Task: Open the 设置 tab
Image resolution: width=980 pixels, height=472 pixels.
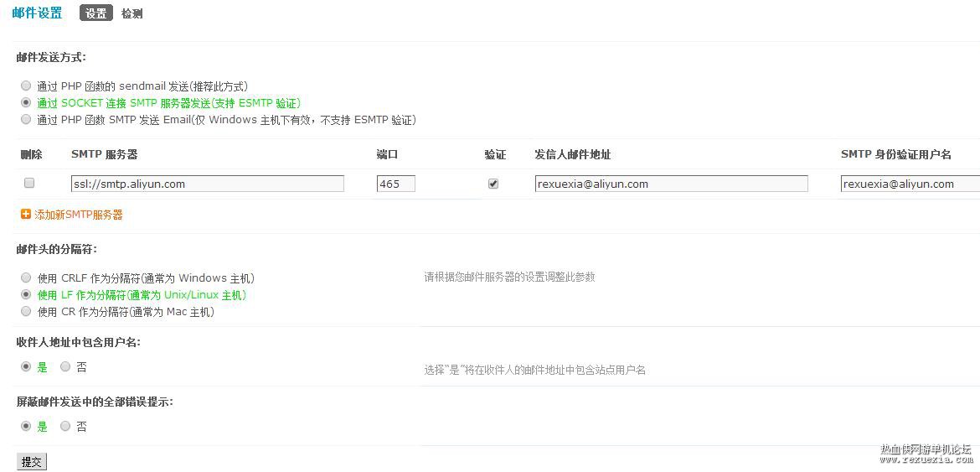Action: (96, 13)
